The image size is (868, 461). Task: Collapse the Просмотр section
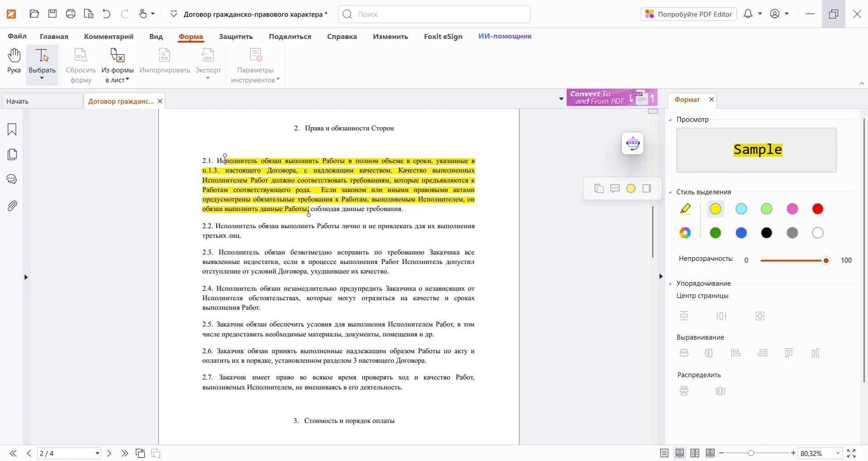[670, 120]
